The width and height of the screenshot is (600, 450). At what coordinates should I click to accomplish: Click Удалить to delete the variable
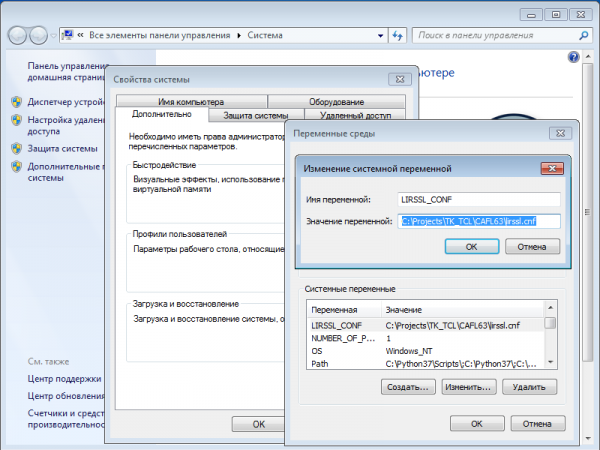[526, 386]
